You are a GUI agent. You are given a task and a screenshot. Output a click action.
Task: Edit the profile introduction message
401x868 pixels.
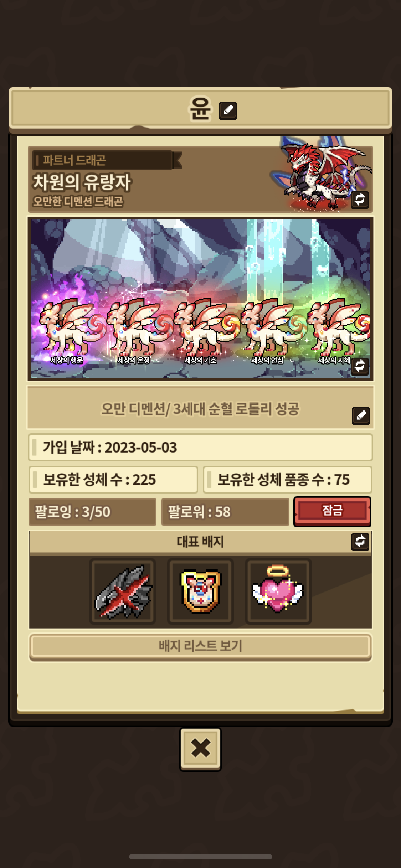pyautogui.click(x=361, y=415)
